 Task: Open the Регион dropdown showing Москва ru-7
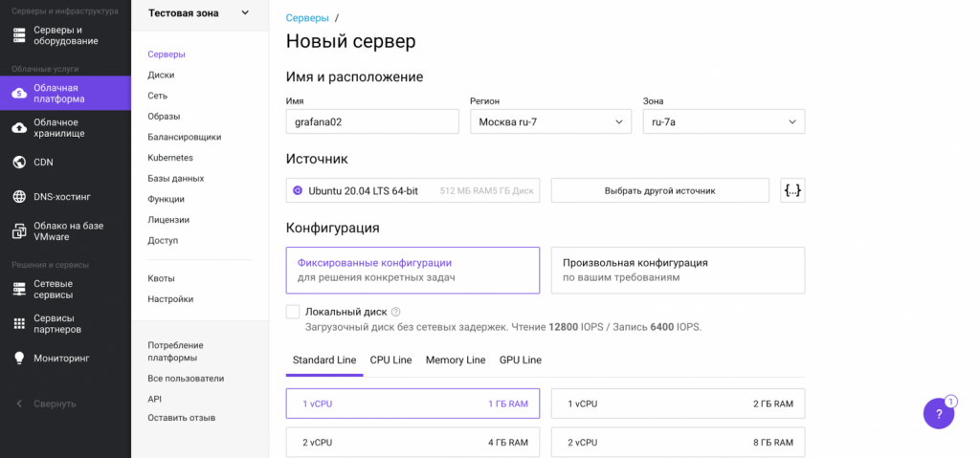pos(550,121)
